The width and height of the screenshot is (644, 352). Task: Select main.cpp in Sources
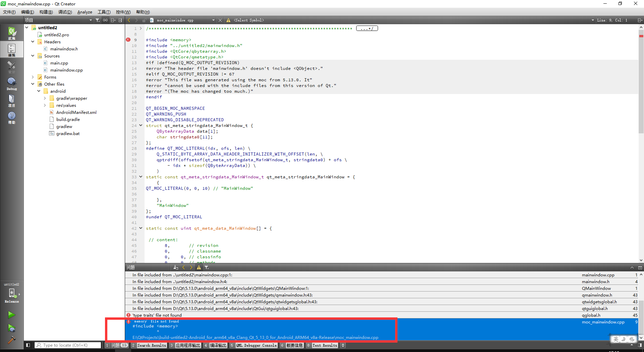(x=59, y=63)
